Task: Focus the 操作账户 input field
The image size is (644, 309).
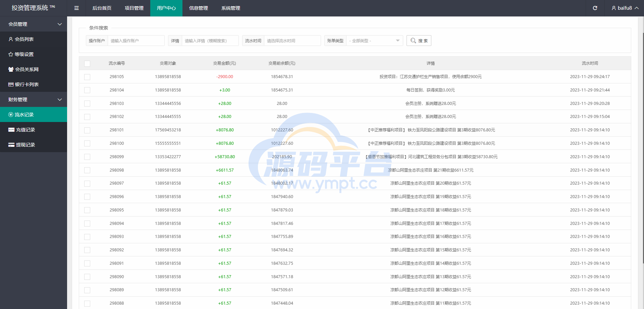Action: [x=136, y=41]
